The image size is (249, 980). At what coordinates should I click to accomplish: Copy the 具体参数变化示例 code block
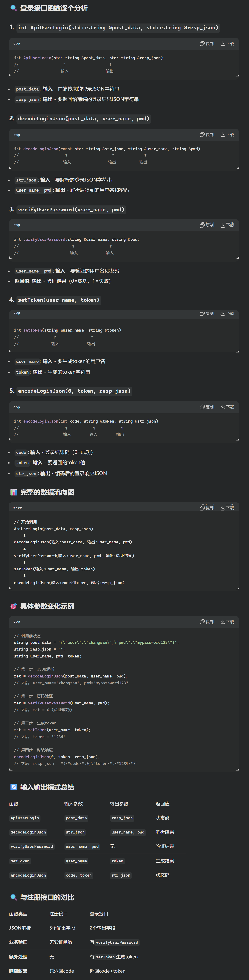(207, 622)
